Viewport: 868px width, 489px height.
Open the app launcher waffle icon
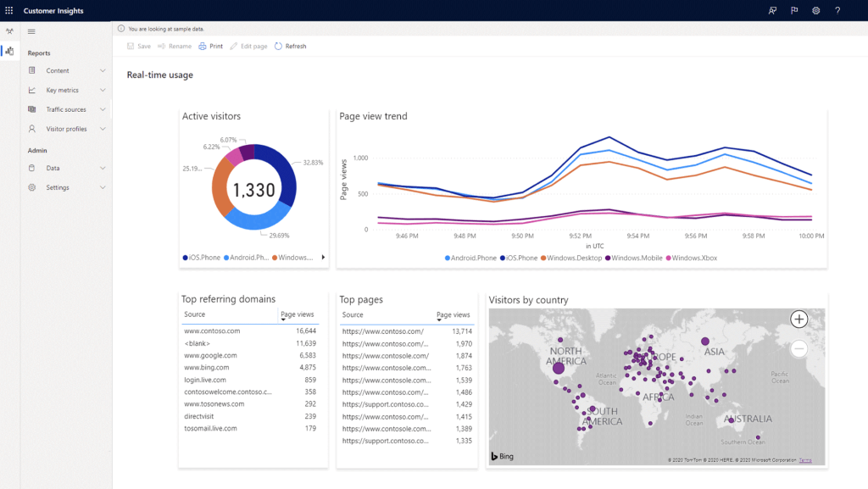coord(8,10)
